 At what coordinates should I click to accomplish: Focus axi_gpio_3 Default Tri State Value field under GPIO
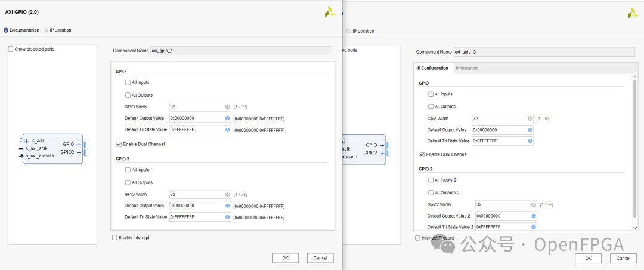coord(503,141)
